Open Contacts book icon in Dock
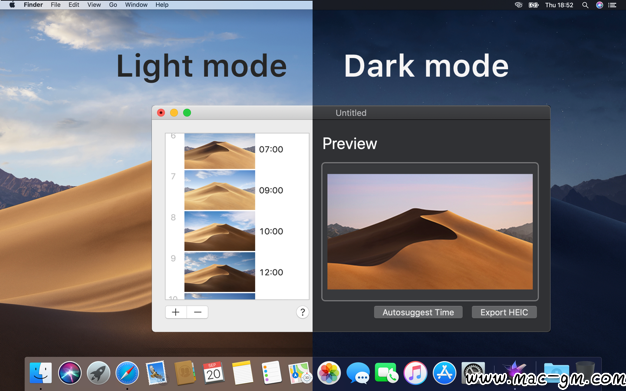 [x=185, y=373]
